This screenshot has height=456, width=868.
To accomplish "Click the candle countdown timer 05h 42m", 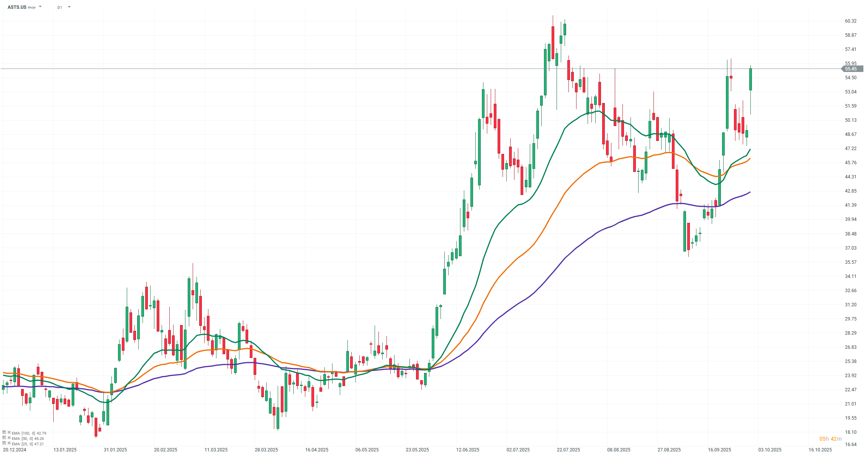I will pos(830,439).
